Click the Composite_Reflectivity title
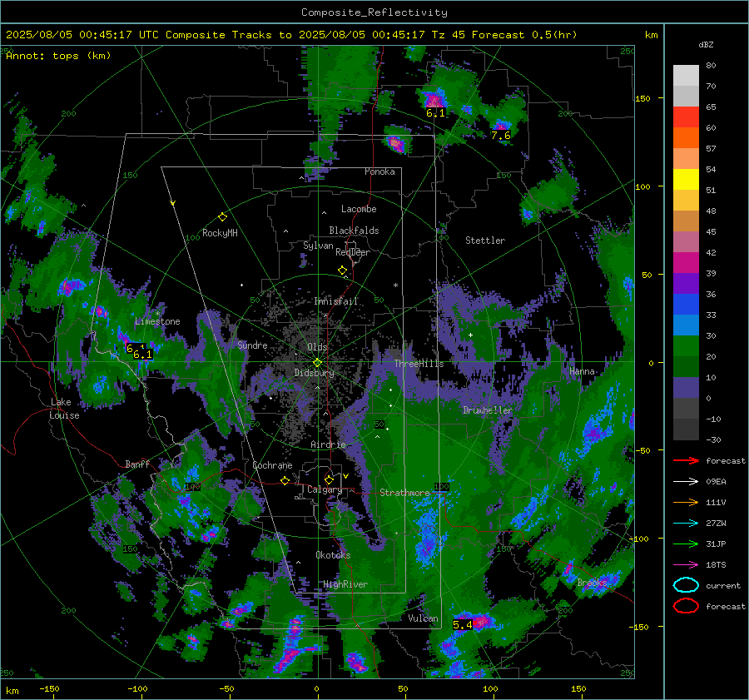The image size is (749, 700). tap(374, 12)
